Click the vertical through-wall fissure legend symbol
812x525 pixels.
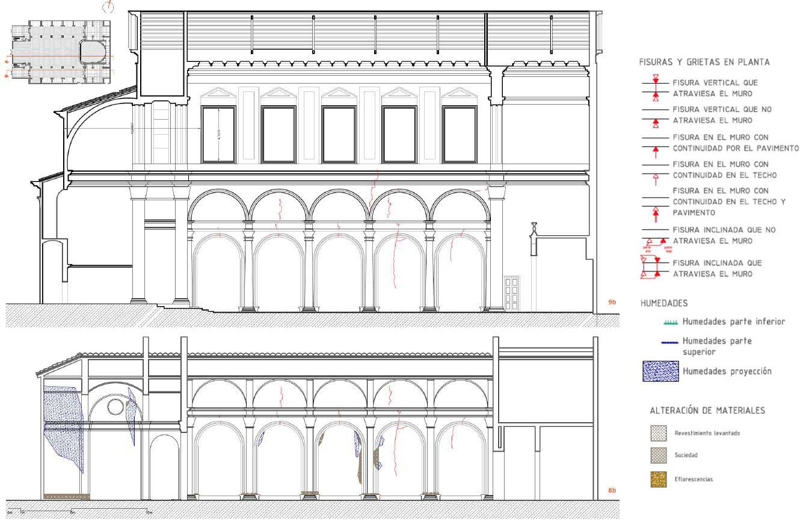coord(656,88)
